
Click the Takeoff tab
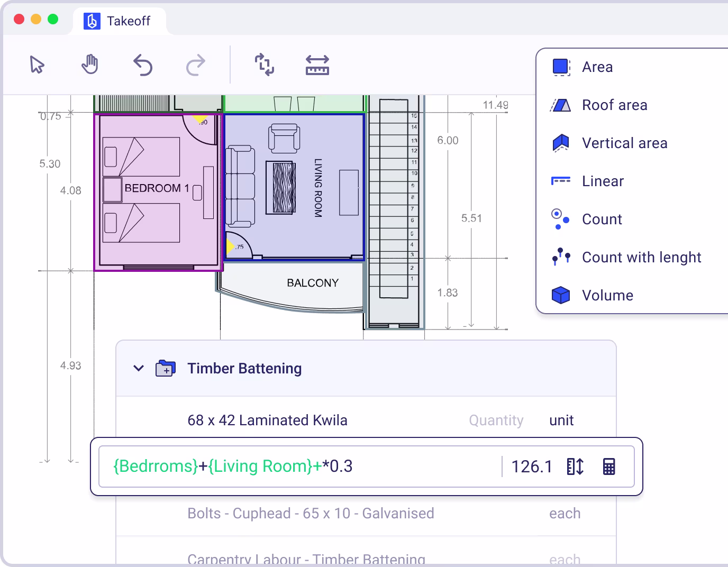119,21
